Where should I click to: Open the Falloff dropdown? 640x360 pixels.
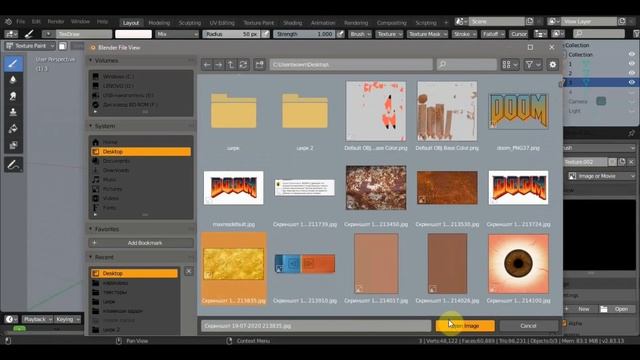[493, 34]
